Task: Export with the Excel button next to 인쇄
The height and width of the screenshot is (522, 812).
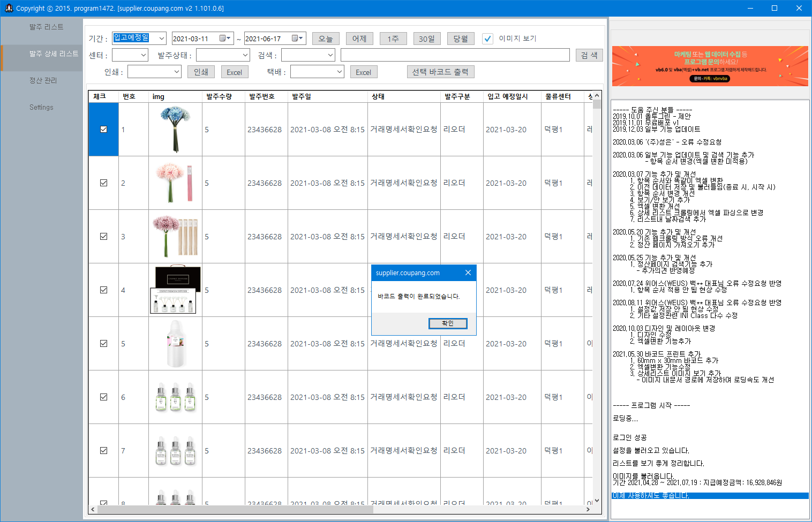Action: point(235,71)
